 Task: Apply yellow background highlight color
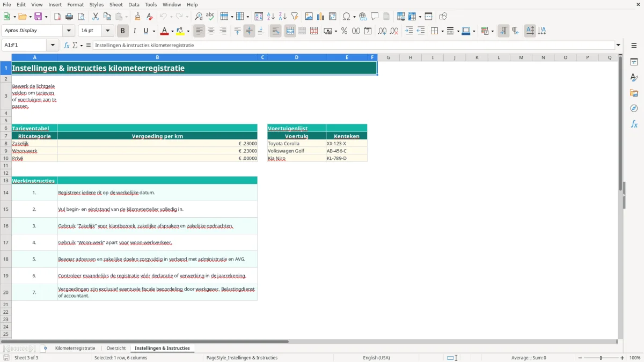(180, 31)
